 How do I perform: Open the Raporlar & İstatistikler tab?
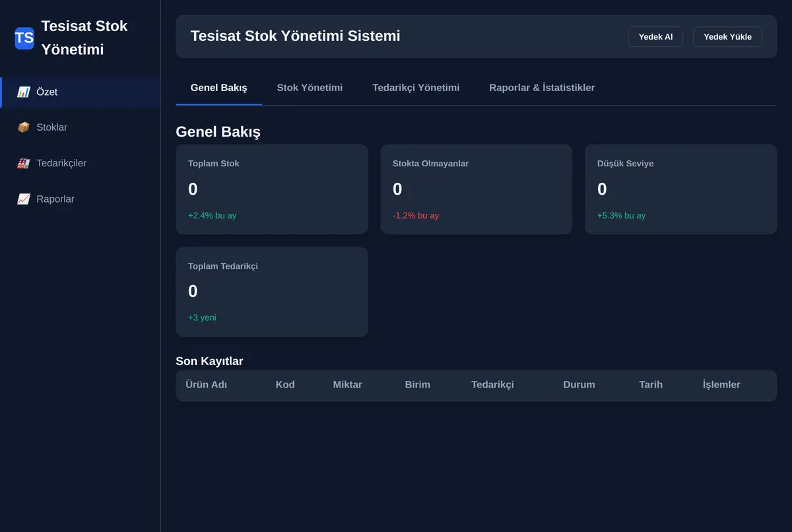point(542,88)
